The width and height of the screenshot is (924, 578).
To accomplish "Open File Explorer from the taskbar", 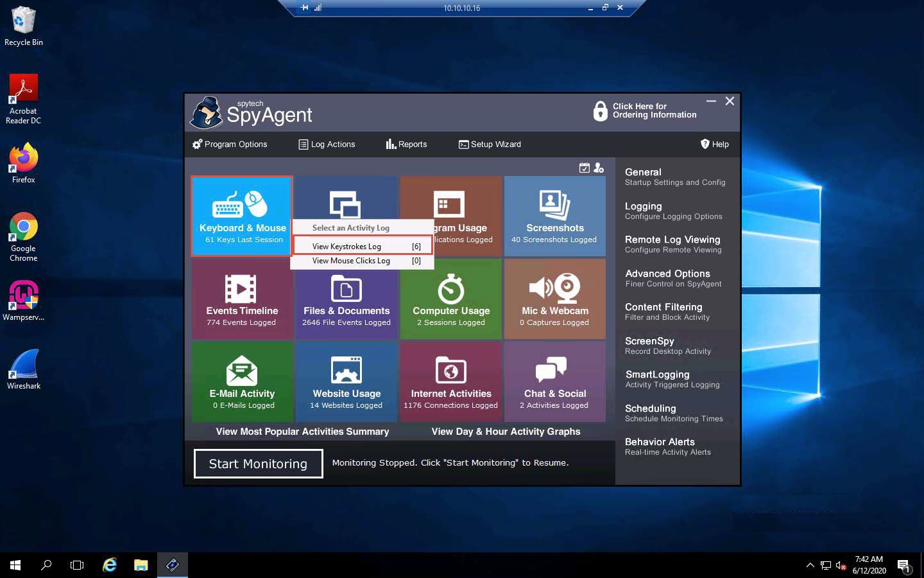I will click(x=141, y=565).
